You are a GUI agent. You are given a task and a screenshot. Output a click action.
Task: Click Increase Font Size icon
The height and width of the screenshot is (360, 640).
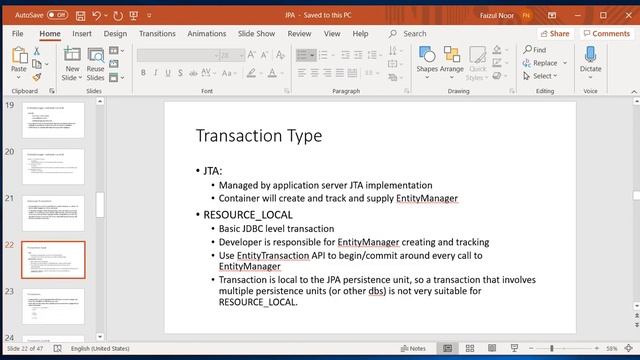[x=251, y=55]
